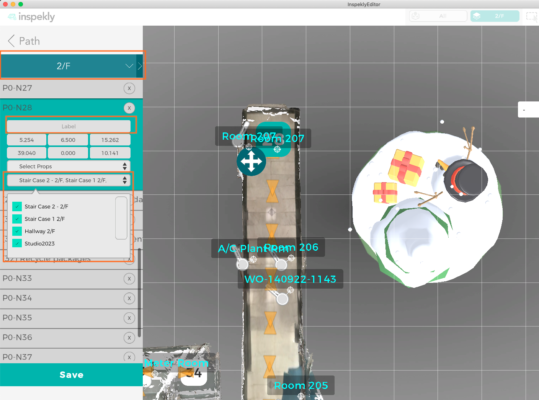Activate the rectangular selection tool
Viewport: 539px width, 400px height.
click(x=532, y=16)
